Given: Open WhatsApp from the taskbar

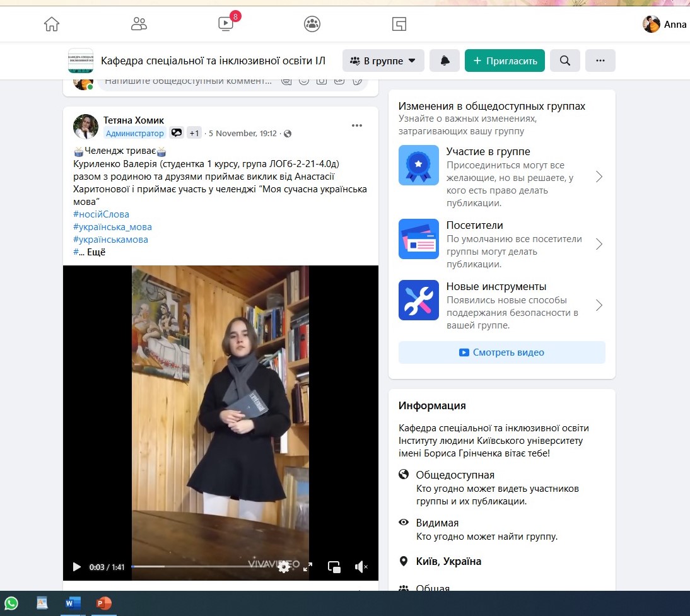Looking at the screenshot, I should (x=11, y=603).
